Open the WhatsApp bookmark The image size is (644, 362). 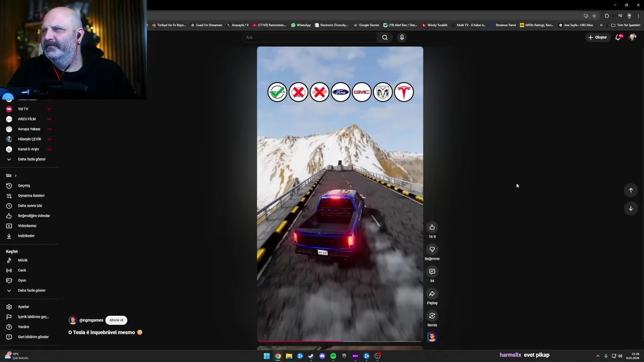pyautogui.click(x=301, y=25)
